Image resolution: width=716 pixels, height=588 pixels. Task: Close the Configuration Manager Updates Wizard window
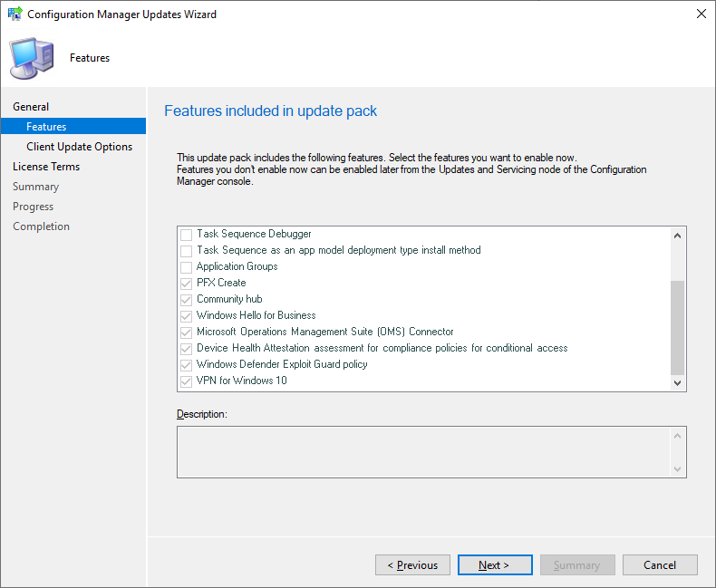coord(701,14)
